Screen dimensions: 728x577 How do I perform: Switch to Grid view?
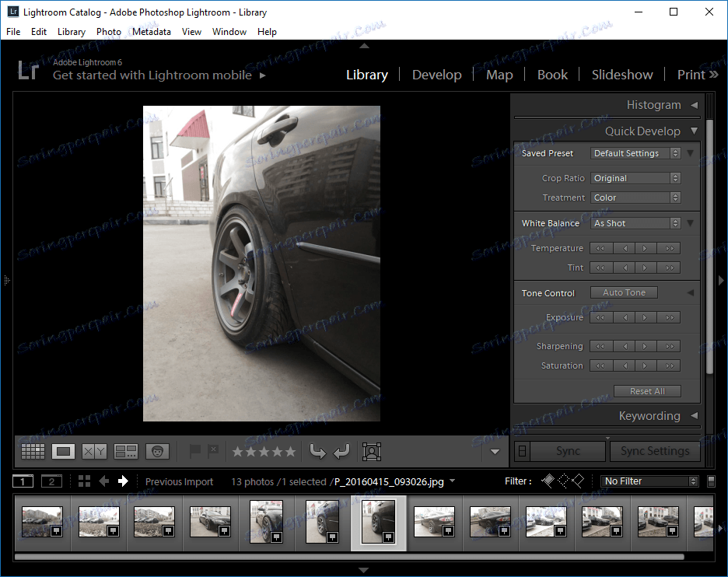click(x=33, y=451)
